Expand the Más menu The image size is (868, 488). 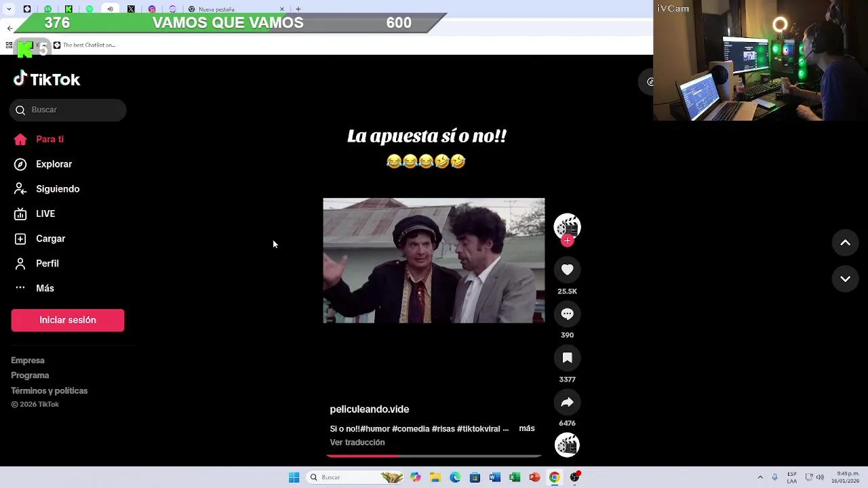pos(35,288)
